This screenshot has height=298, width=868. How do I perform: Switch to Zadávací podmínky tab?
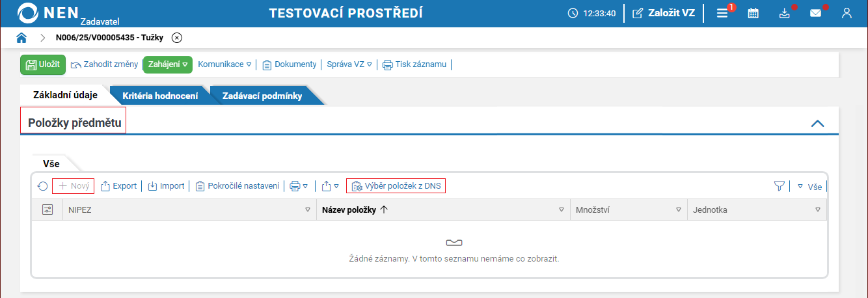point(262,96)
